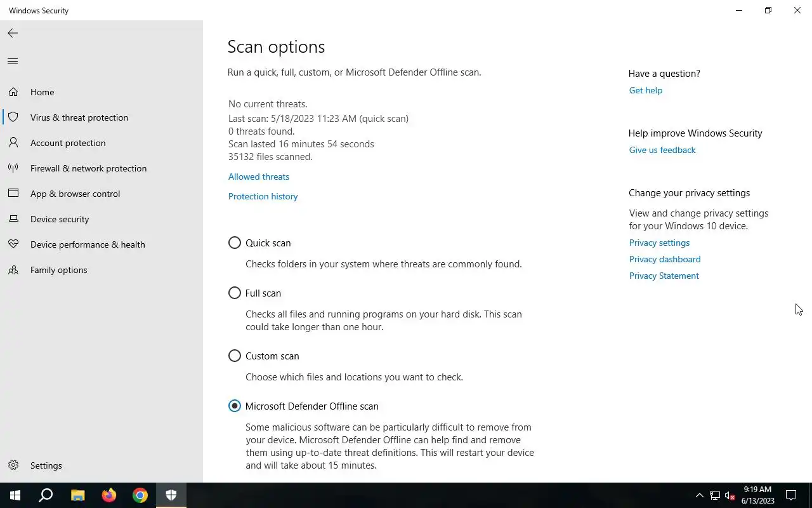Launch Firefox from the taskbar
812x508 pixels.
point(109,495)
